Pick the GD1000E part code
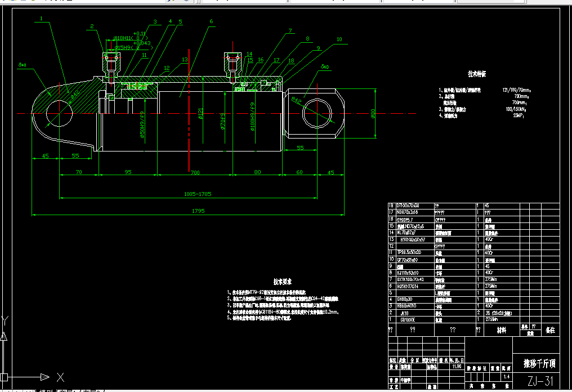 click(x=408, y=320)
